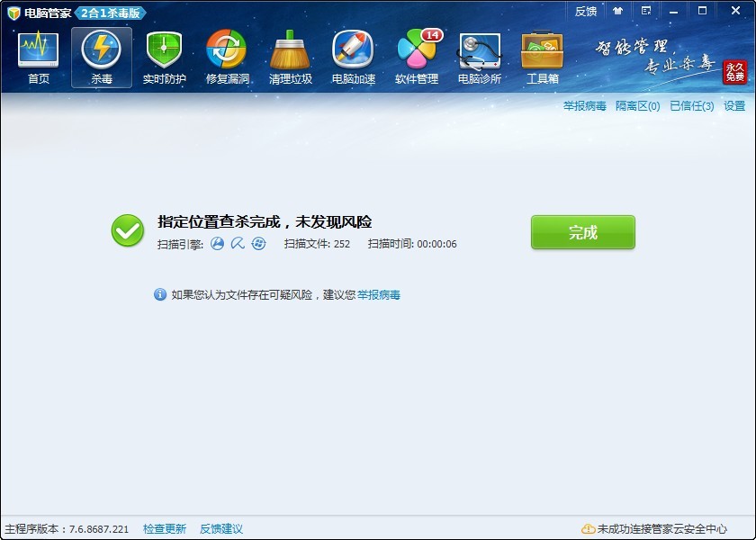Click the red 永久免费 badge

[x=734, y=73]
